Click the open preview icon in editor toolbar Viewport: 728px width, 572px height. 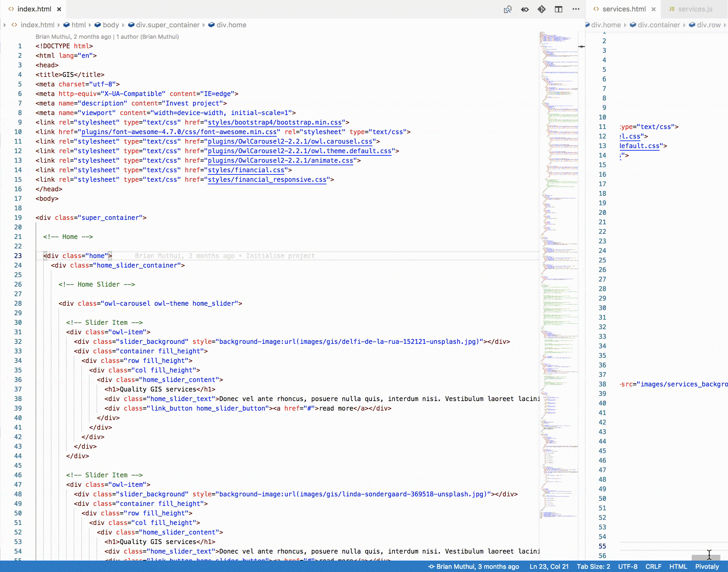[507, 10]
